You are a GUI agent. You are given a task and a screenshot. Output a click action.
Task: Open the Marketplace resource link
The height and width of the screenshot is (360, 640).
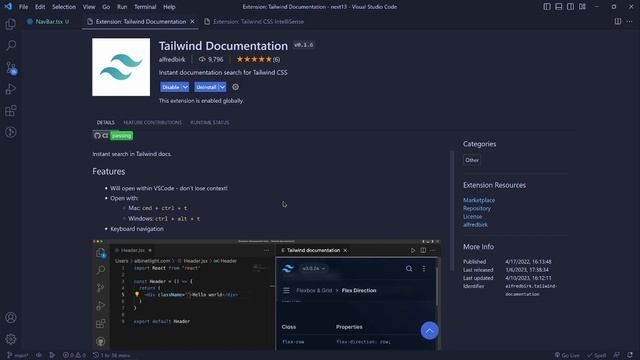pos(479,200)
